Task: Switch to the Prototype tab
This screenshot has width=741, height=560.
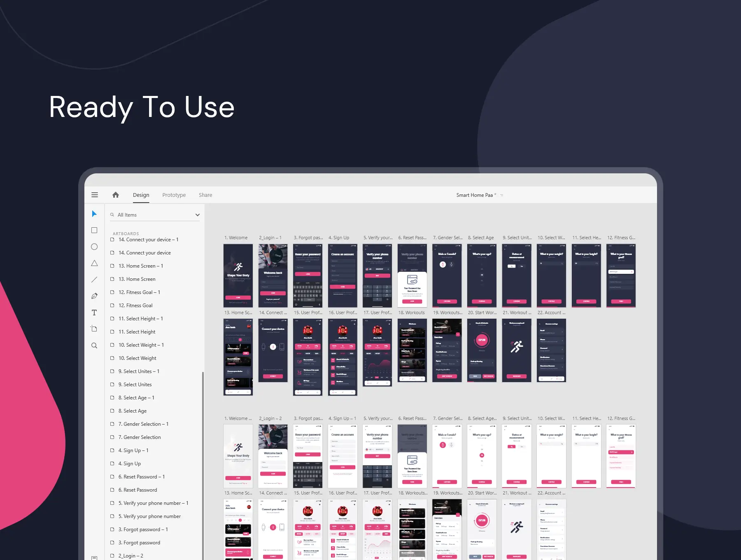Action: pyautogui.click(x=174, y=195)
